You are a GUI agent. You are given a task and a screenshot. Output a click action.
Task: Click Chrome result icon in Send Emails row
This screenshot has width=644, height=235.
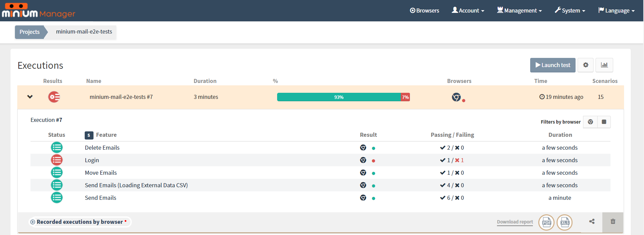[363, 198]
